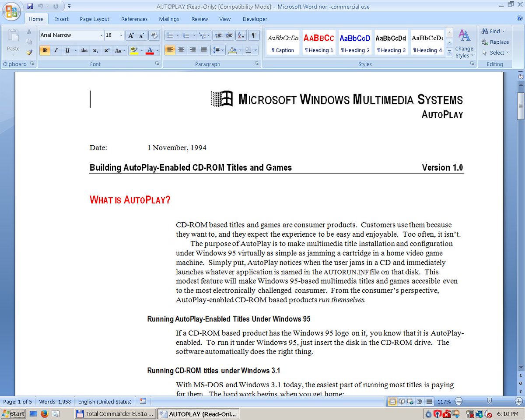Enable Print Layout view button
Screen dimensions: 525x420
392,401
